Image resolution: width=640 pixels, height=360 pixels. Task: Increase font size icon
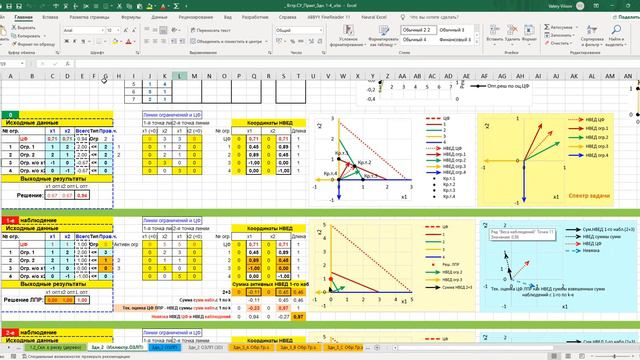click(x=126, y=30)
